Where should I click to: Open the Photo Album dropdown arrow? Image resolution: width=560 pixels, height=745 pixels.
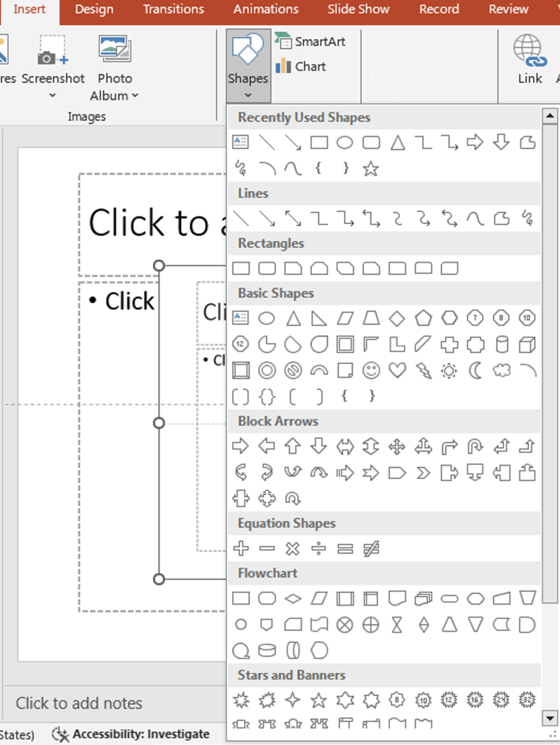click(x=135, y=95)
